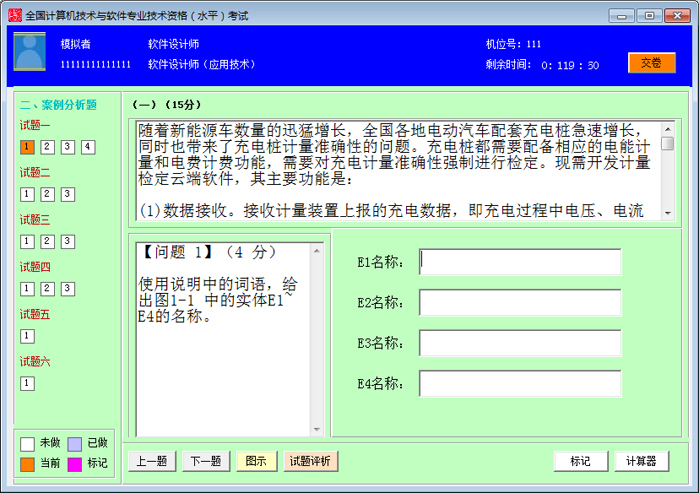Launch the 计算器 calculator
The width and height of the screenshot is (699, 493).
641,461
